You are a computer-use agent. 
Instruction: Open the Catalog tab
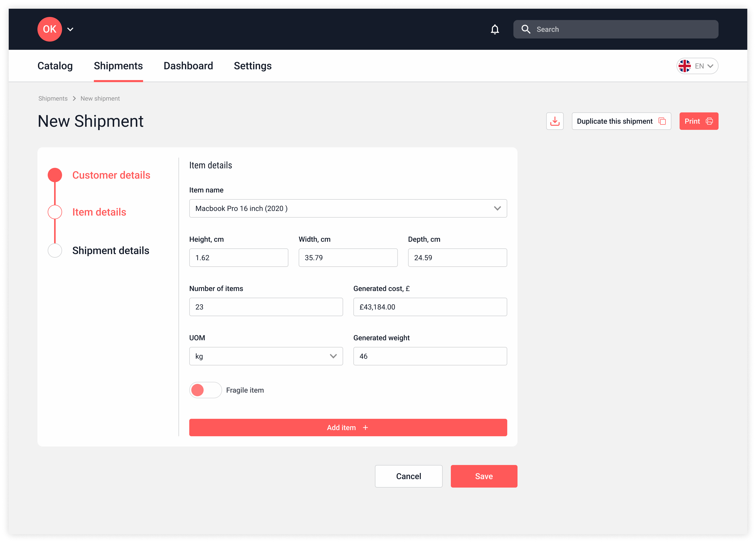[55, 66]
